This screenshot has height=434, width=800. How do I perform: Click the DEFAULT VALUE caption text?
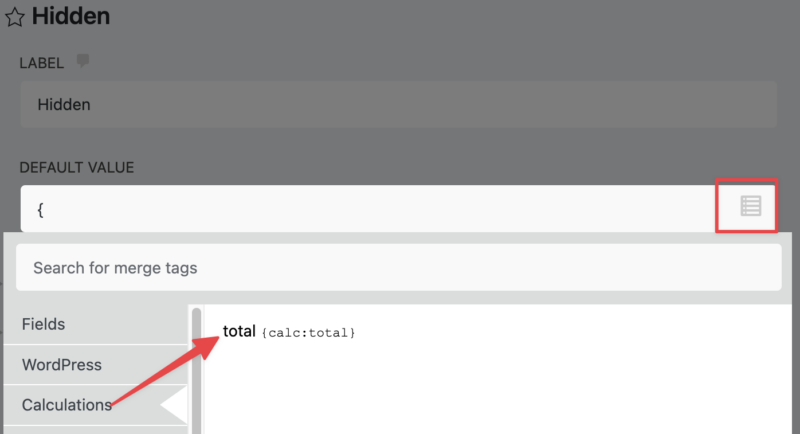pyautogui.click(x=77, y=167)
